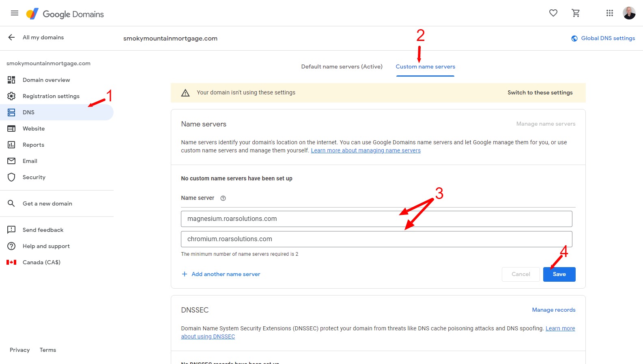Image resolution: width=643 pixels, height=364 pixels.
Task: Click Get a new domain
Action: point(47,203)
